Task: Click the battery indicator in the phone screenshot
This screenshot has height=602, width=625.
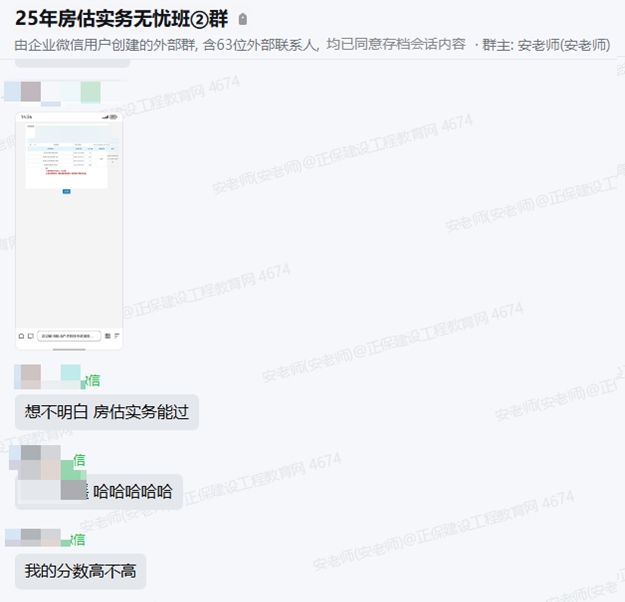Action: (x=114, y=117)
